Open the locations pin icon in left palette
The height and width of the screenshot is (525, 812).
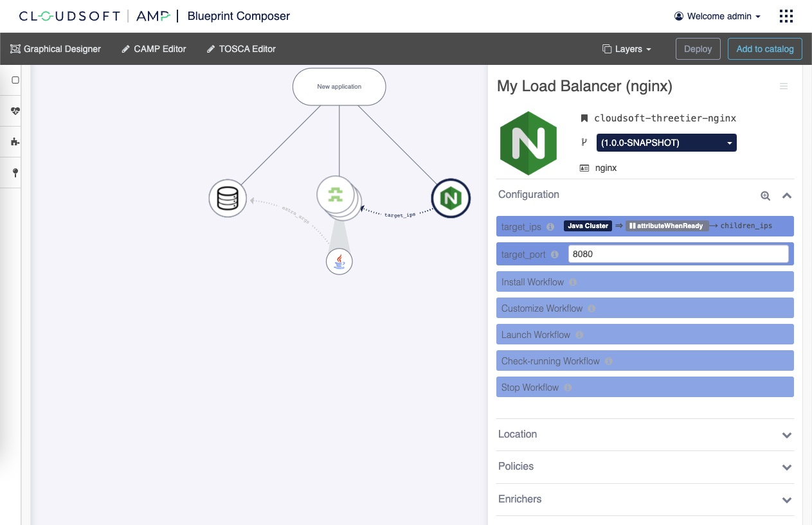point(15,173)
